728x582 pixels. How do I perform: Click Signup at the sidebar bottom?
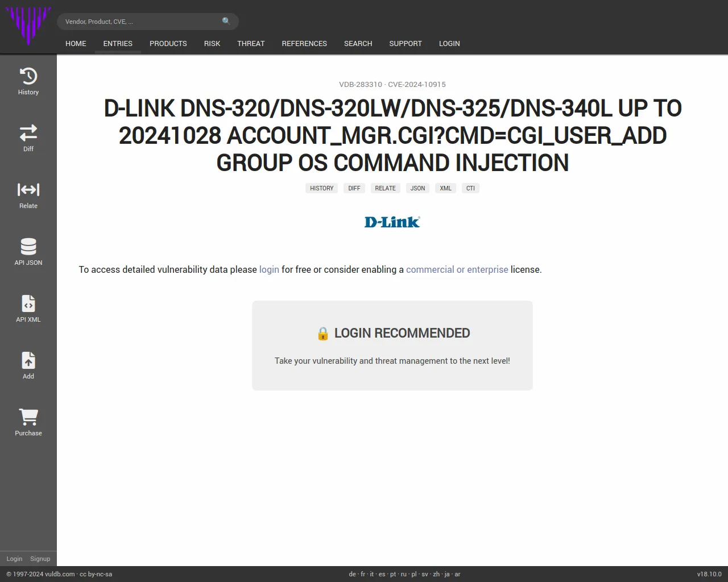click(40, 559)
